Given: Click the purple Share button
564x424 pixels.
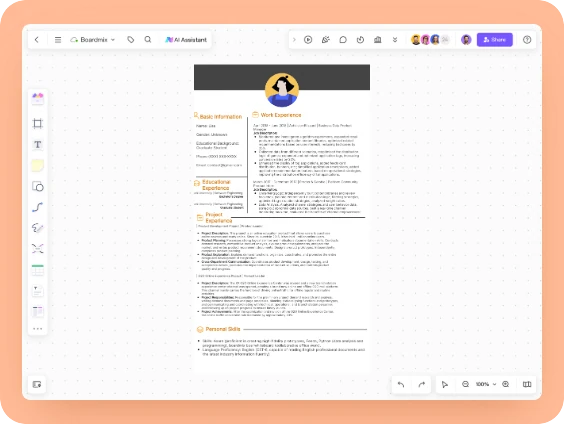Looking at the screenshot, I should pos(495,40).
